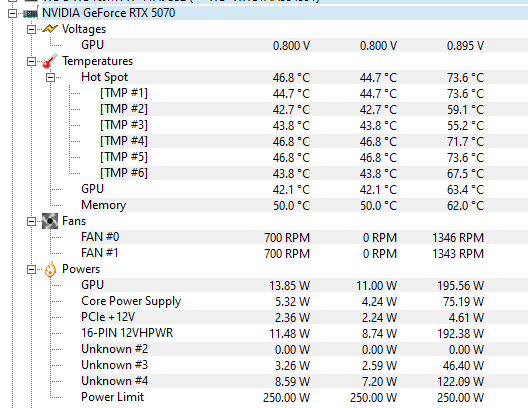Select the Power Limit row
528x408 pixels.
[304, 397]
